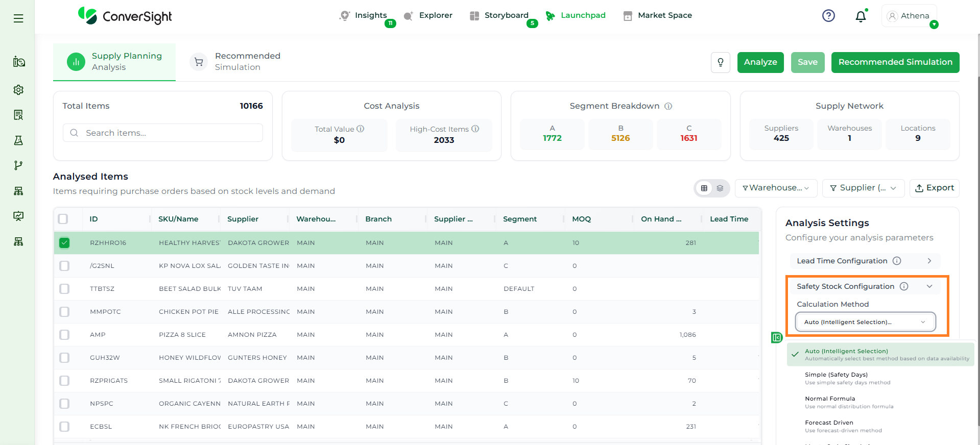
Task: Open the Calculation Method dropdown
Action: click(x=865, y=322)
